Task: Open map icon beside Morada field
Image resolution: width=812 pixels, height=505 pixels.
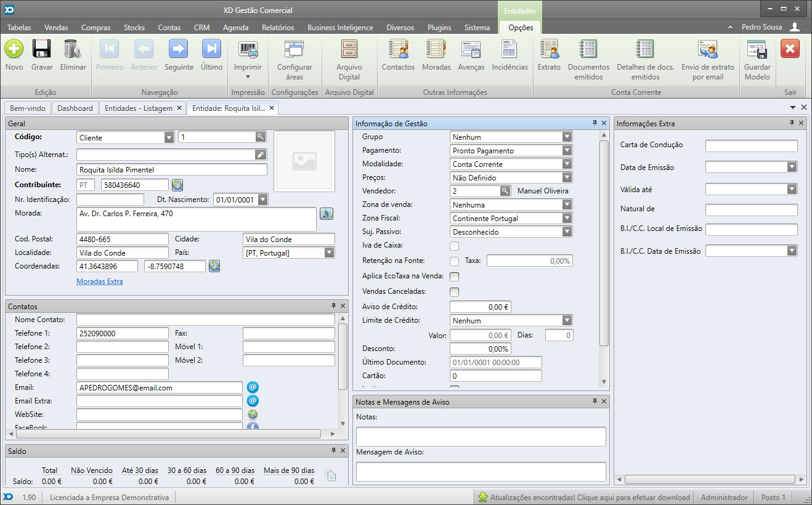Action: (327, 214)
